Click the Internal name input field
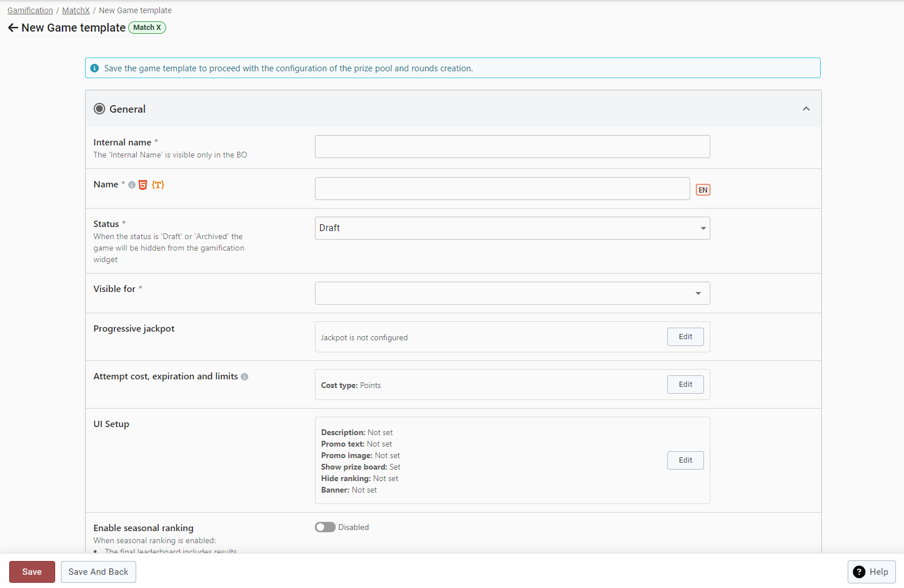The width and height of the screenshot is (904, 588). tap(512, 147)
